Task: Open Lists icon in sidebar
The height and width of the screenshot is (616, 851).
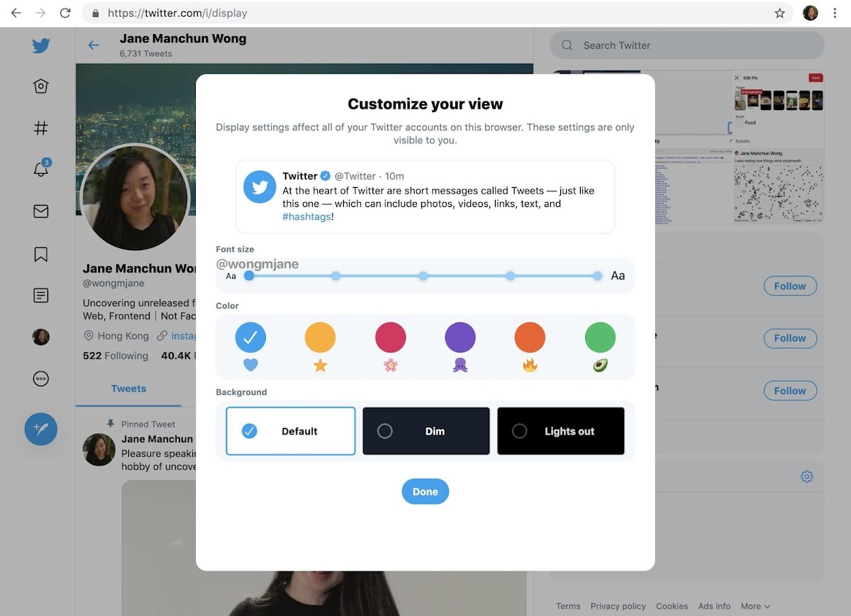Action: [41, 296]
